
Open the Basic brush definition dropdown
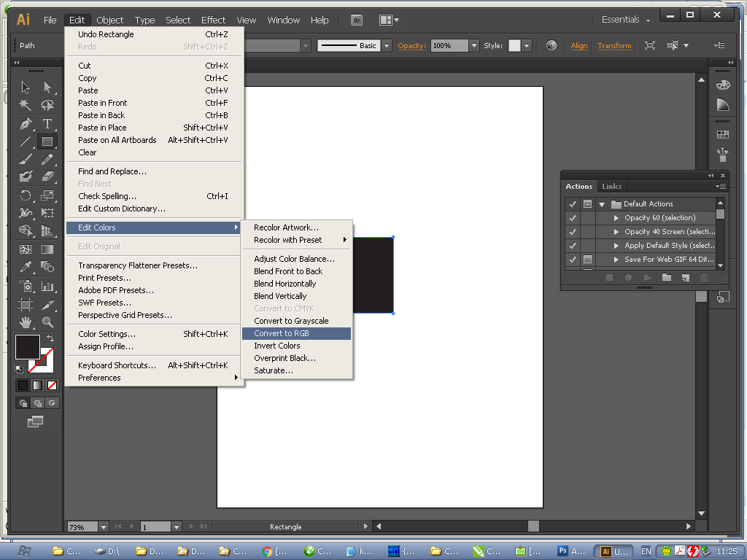tap(387, 46)
